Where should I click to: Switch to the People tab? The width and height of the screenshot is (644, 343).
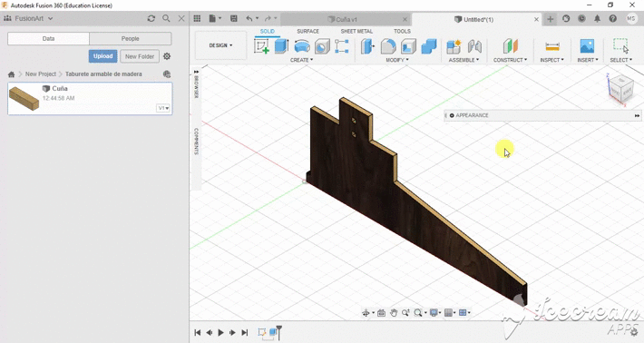[x=131, y=39]
